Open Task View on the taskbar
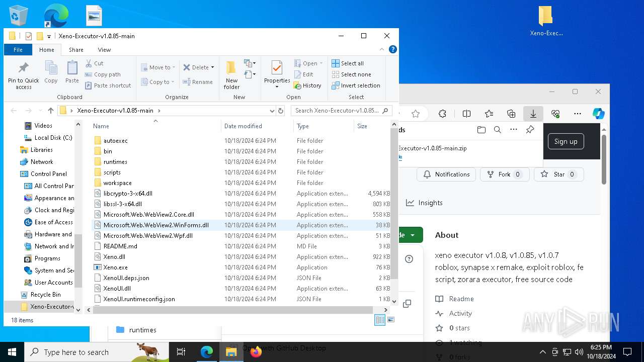Image resolution: width=644 pixels, height=362 pixels. coord(182,352)
